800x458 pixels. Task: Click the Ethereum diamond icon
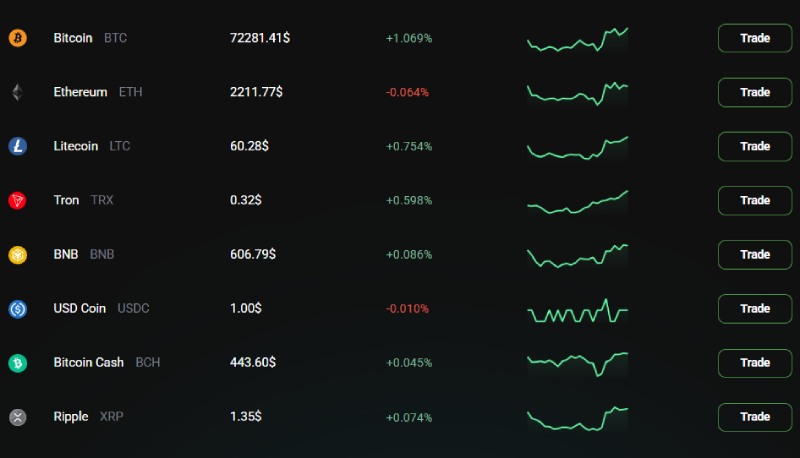pos(17,92)
